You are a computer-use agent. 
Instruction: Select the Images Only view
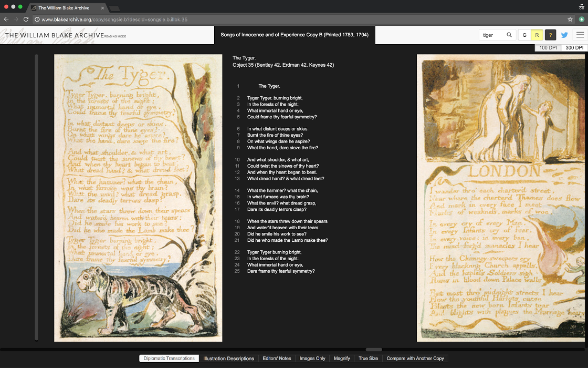coord(312,358)
